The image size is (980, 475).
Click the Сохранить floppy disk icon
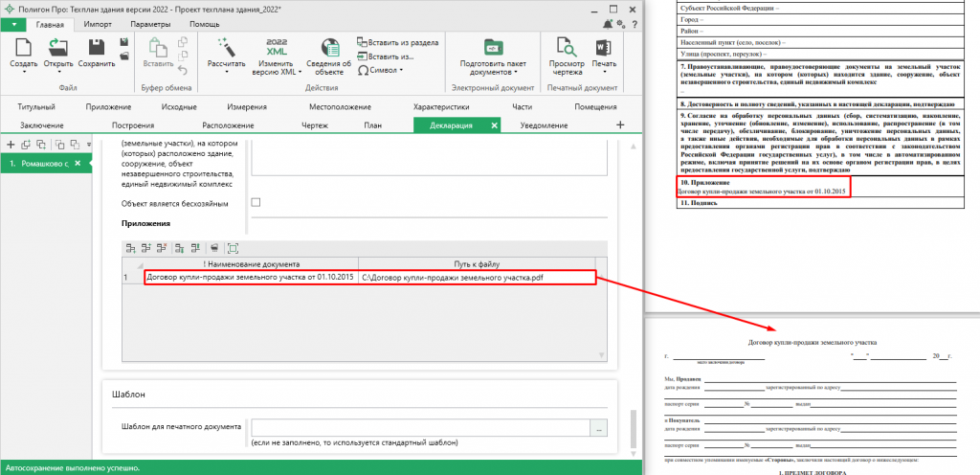click(x=96, y=48)
